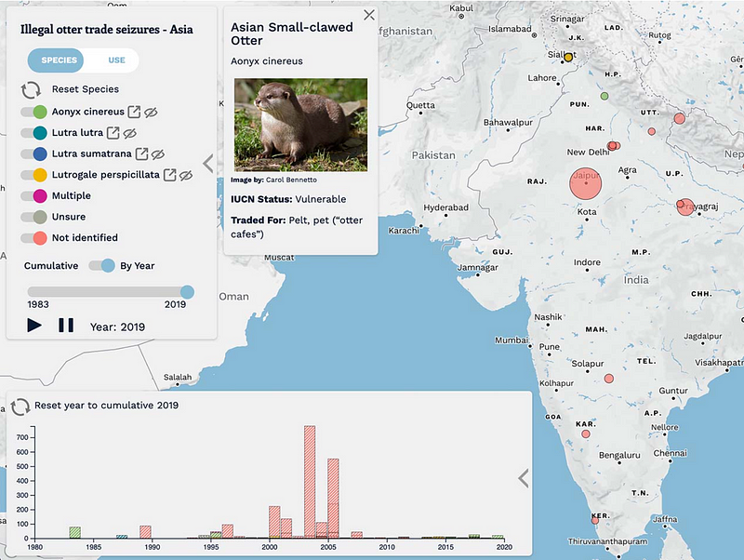The image size is (744, 560).
Task: Click reset year to cumulative icon
Action: 20,407
